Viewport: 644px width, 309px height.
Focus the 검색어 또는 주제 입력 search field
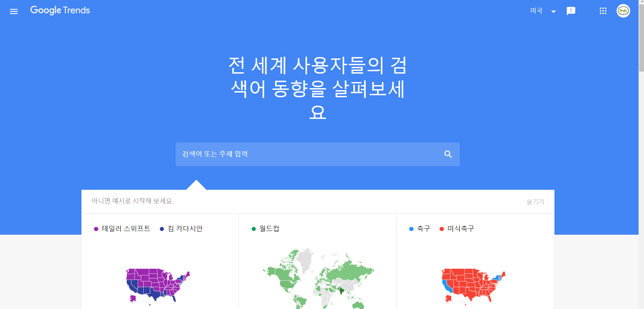(x=318, y=154)
